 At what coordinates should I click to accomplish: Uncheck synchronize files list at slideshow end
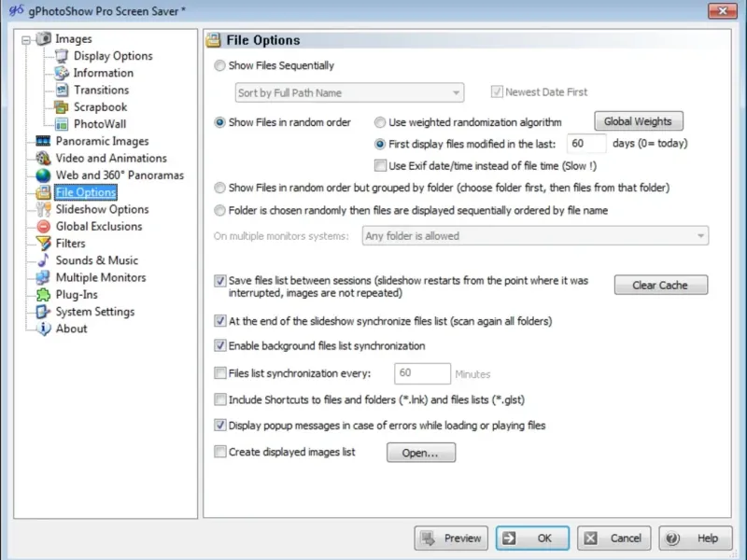click(220, 321)
